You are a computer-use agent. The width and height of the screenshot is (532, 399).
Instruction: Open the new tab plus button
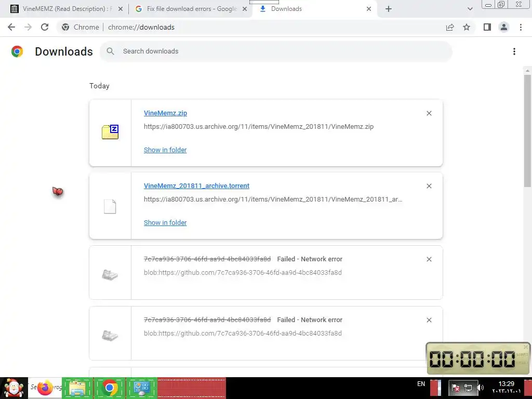[x=389, y=9]
